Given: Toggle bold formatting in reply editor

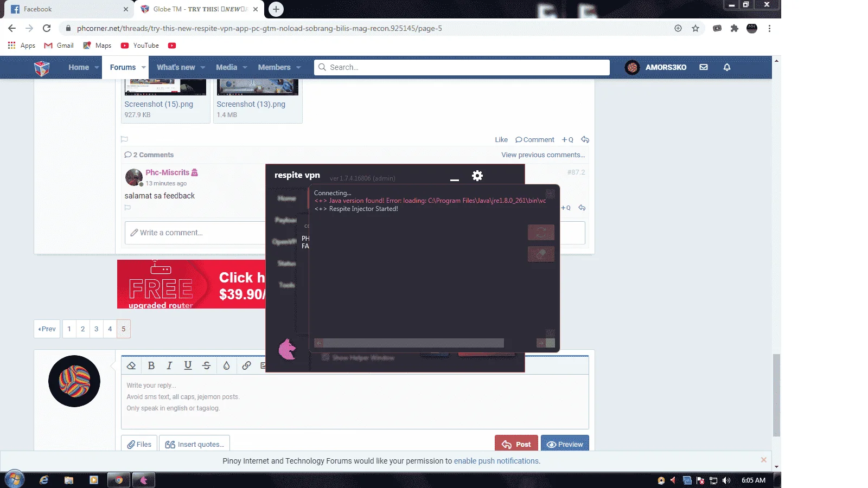Looking at the screenshot, I should [151, 365].
